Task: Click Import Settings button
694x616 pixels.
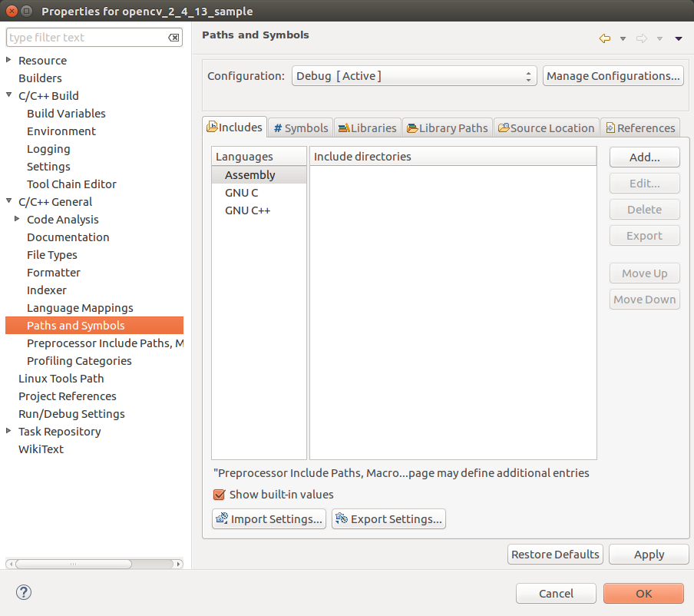Action: (269, 518)
